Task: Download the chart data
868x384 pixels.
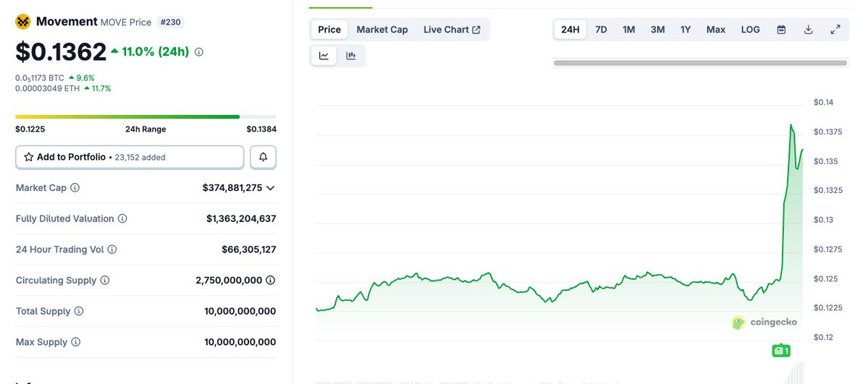Action: click(x=808, y=30)
